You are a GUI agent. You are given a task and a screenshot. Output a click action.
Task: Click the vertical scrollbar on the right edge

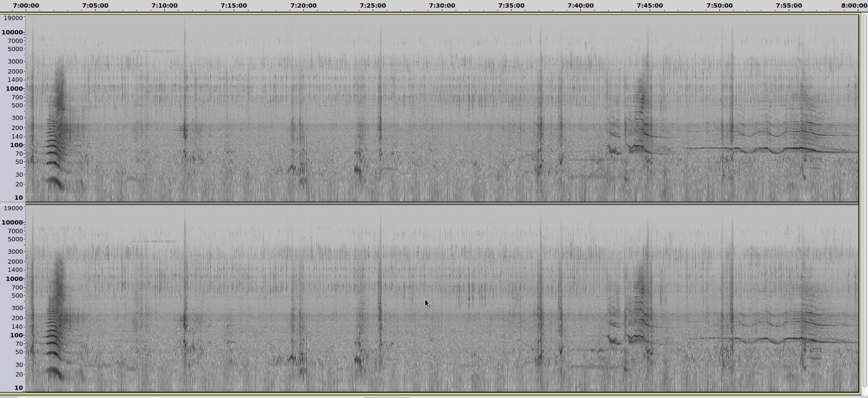[x=864, y=201]
